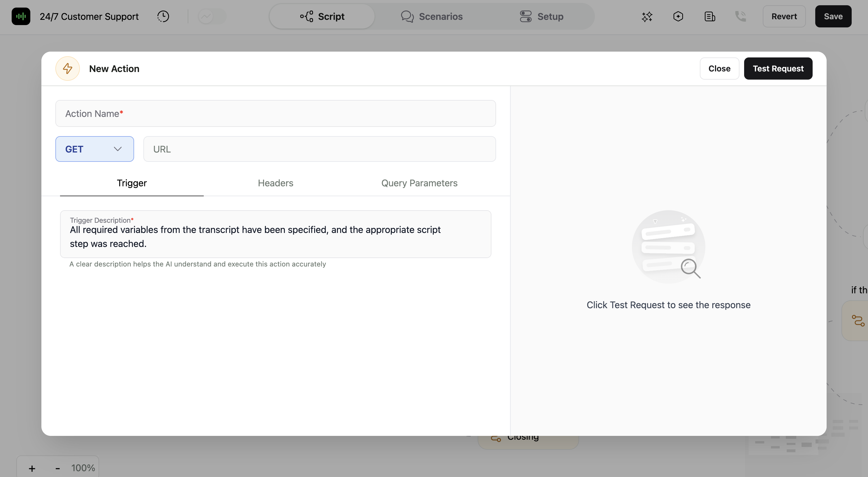Image resolution: width=868 pixels, height=477 pixels.
Task: Open the Setup tab
Action: 541,16
